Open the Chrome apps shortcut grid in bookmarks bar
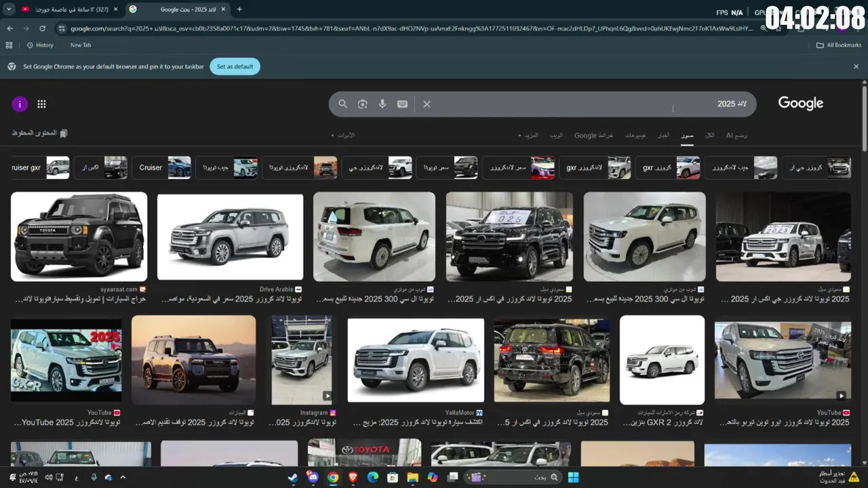Screen dimensions: 868x488 (9, 45)
